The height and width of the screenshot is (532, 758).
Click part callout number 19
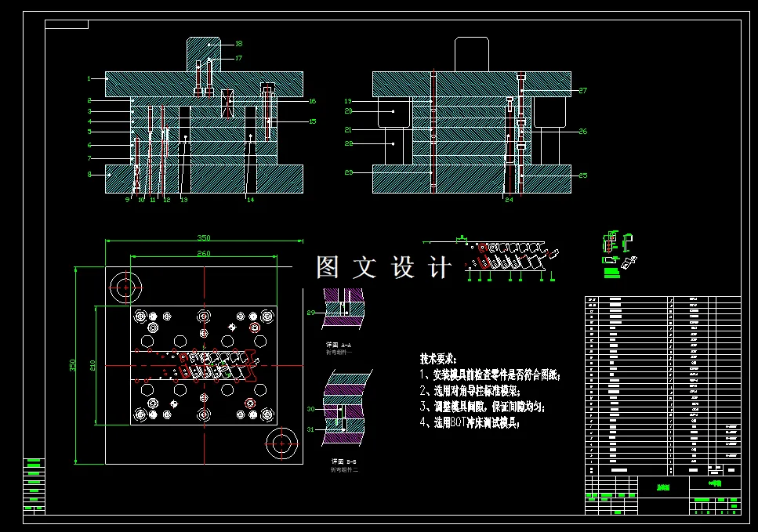tap(348, 101)
